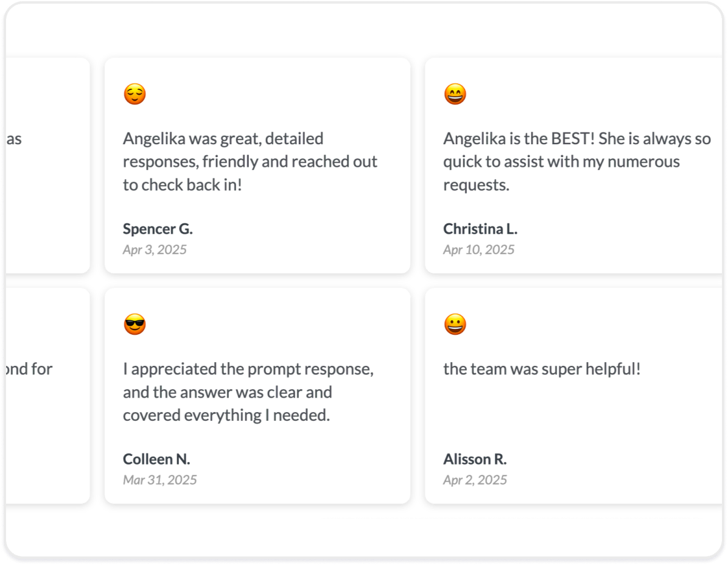Screen dimensions: 728x565
Task: Click the Mar 31, 2025 date
Action: coord(159,480)
